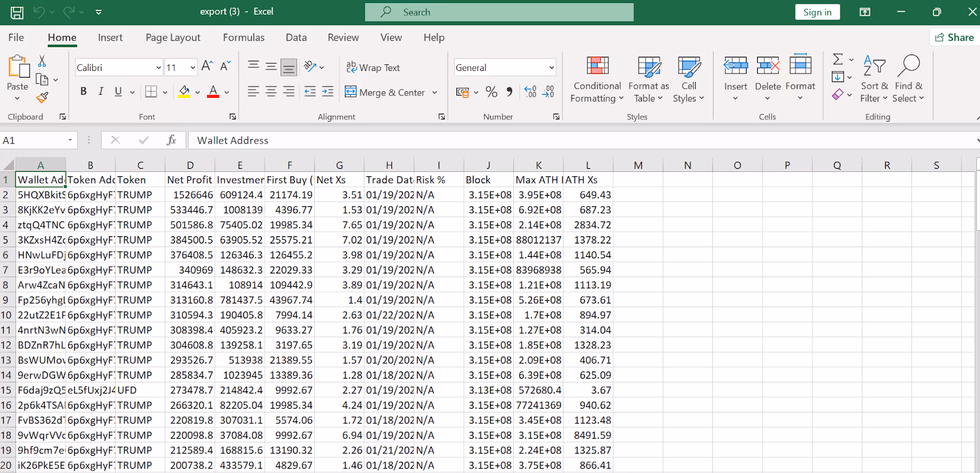
Task: Click the Clear eraser icon
Action: coord(838,95)
